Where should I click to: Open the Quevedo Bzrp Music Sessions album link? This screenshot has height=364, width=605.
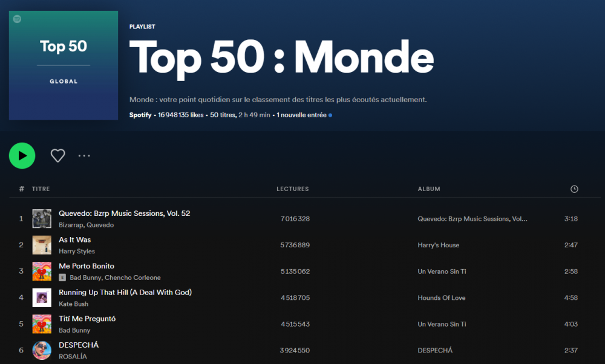click(473, 219)
